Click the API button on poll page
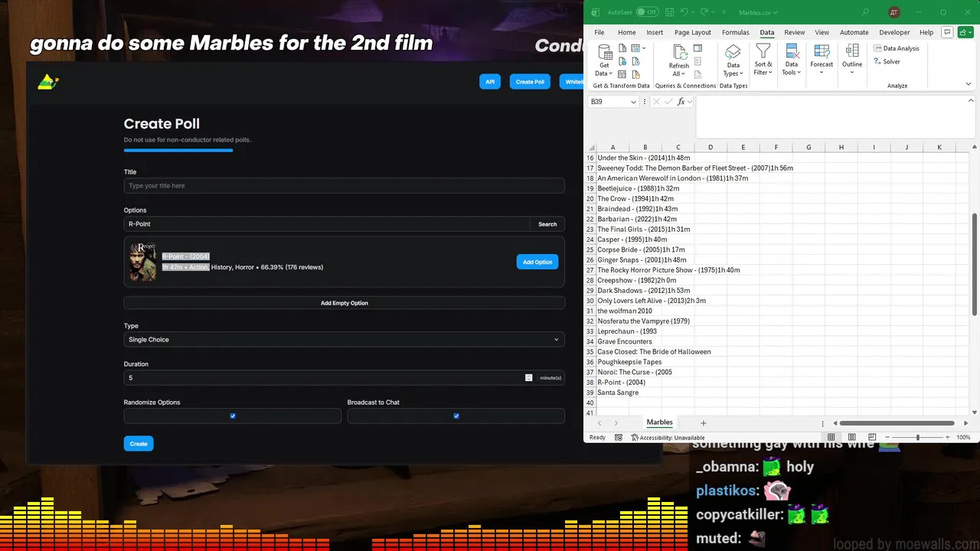 (490, 82)
